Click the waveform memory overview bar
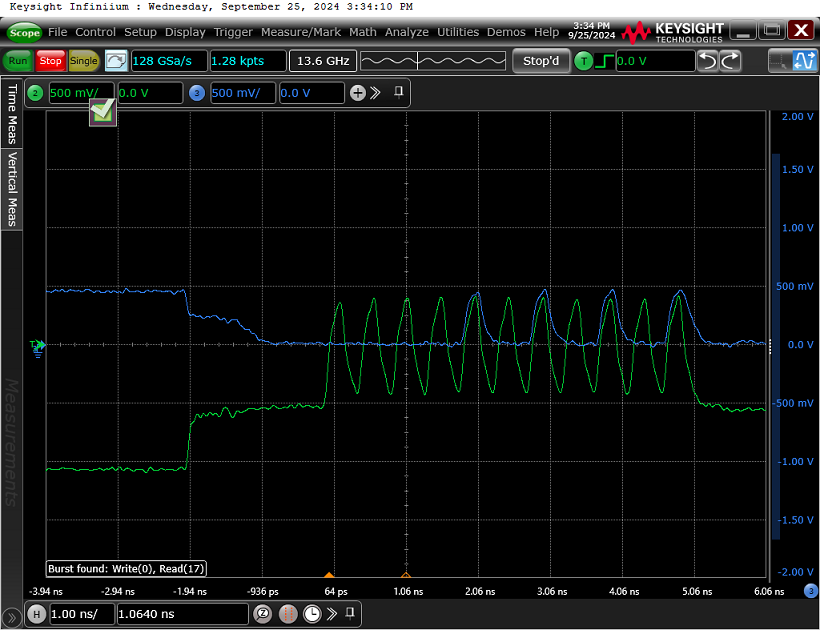Viewport: 820px width, 630px height. pyautogui.click(x=433, y=61)
